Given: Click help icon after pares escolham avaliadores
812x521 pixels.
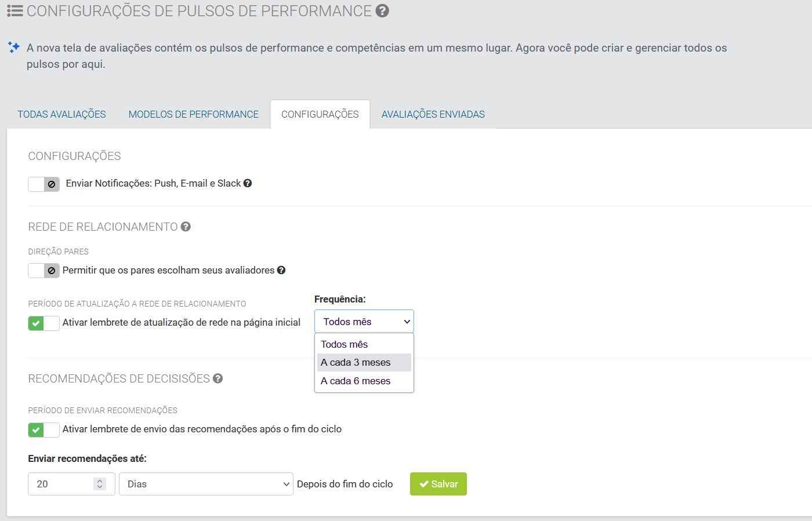Looking at the screenshot, I should click(x=281, y=270).
